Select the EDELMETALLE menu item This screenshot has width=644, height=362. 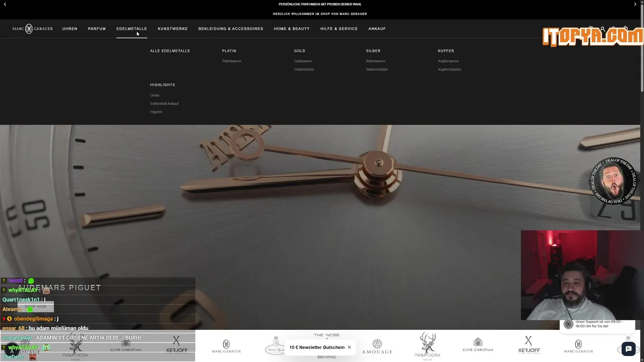pos(132,29)
